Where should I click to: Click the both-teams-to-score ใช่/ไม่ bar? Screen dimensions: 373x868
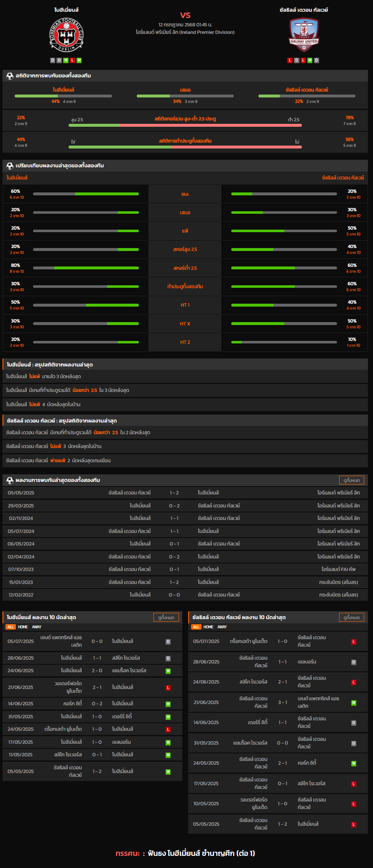point(185,147)
